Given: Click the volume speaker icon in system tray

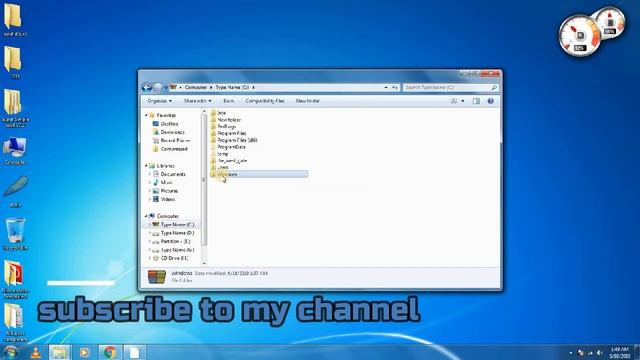Looking at the screenshot, I should click(599, 353).
